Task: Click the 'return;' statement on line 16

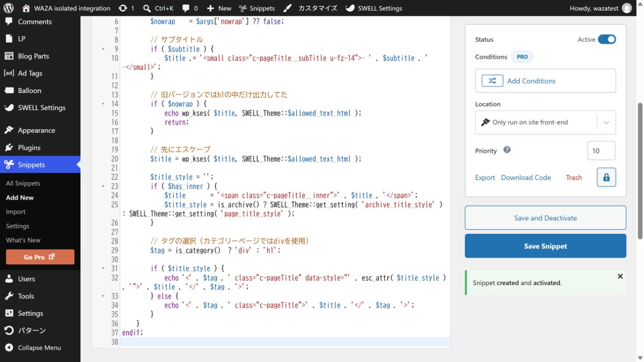Action: [x=177, y=122]
